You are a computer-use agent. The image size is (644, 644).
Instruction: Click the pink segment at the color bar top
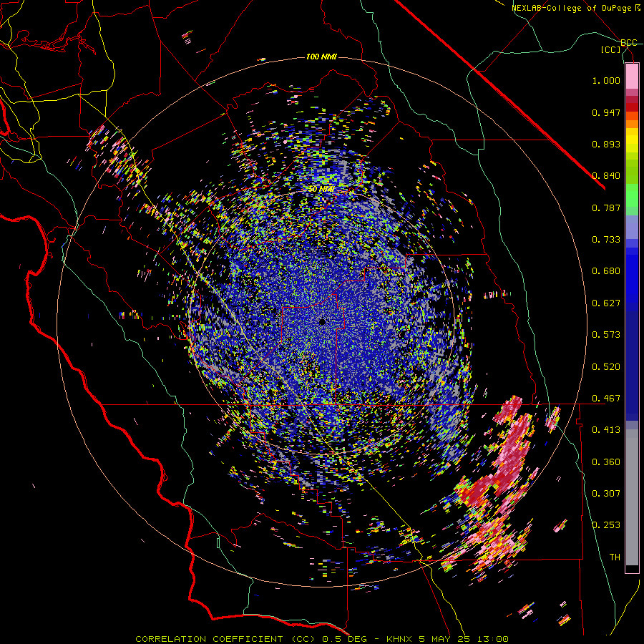632,77
